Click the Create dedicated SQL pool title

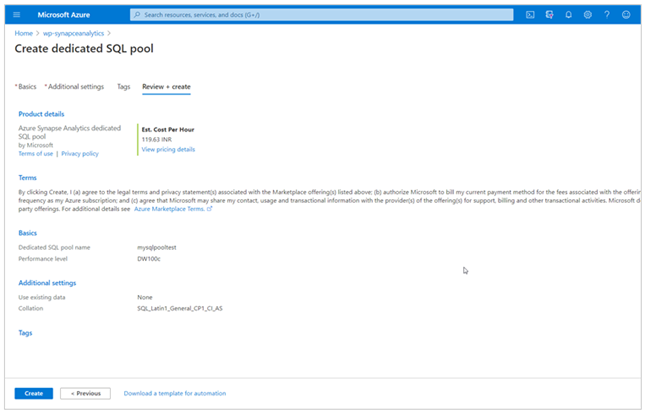click(x=84, y=49)
